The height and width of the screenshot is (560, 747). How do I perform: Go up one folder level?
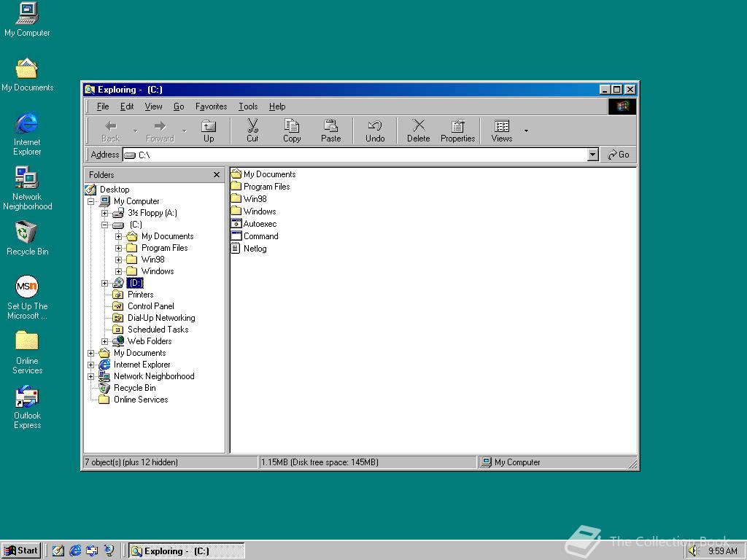[209, 131]
